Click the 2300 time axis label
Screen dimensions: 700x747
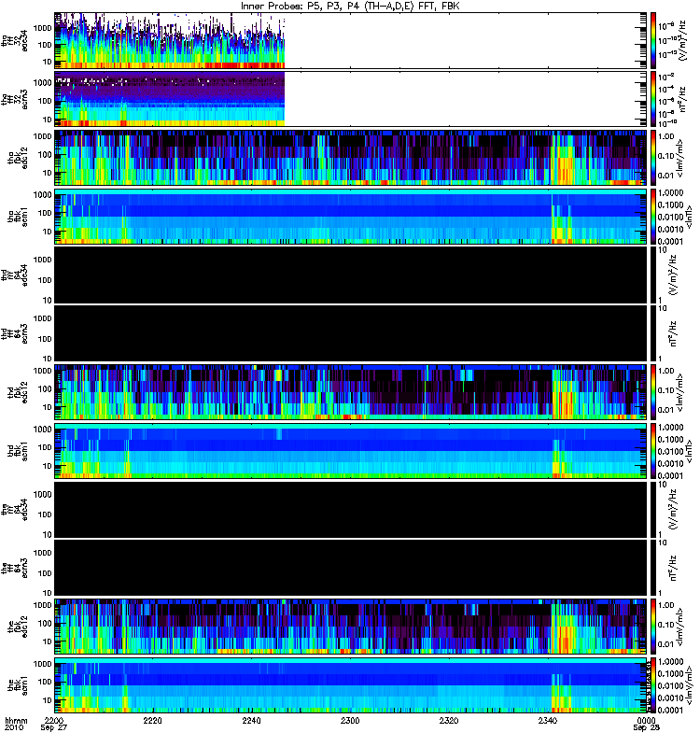tap(350, 720)
